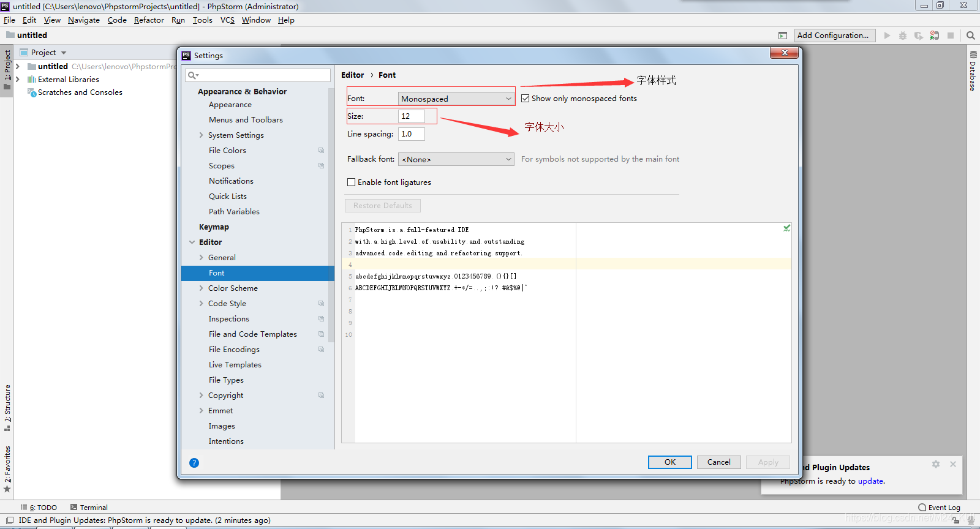The image size is (980, 529).
Task: Click the Add Configuration button
Action: (835, 36)
